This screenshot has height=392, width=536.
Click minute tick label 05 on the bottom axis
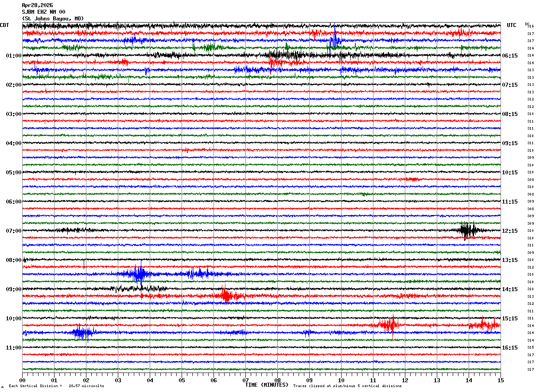tap(182, 380)
